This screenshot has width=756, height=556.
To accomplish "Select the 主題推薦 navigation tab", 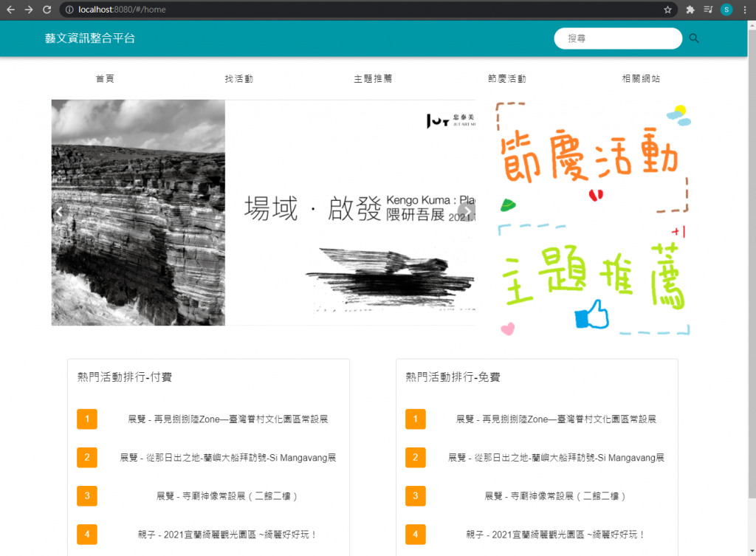I will pyautogui.click(x=373, y=78).
